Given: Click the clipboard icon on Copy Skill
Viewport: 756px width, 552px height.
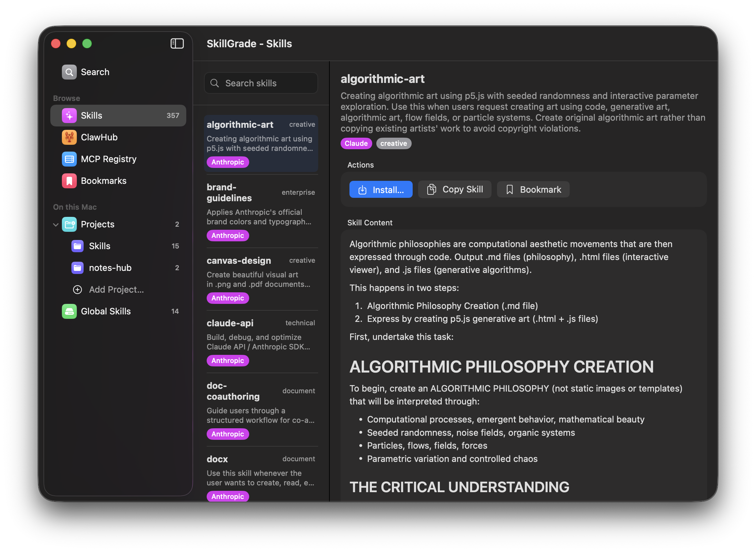Looking at the screenshot, I should (x=431, y=189).
